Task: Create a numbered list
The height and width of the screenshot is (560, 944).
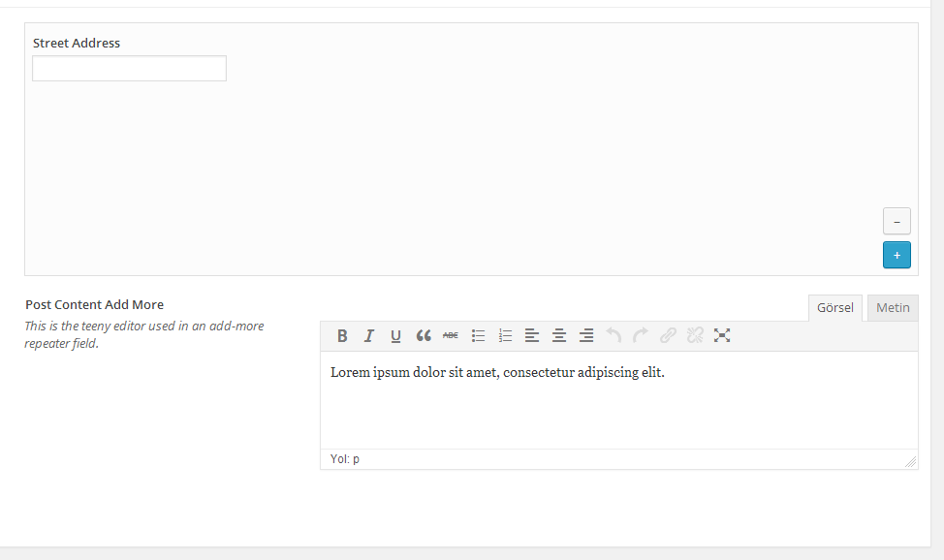Action: click(x=505, y=335)
